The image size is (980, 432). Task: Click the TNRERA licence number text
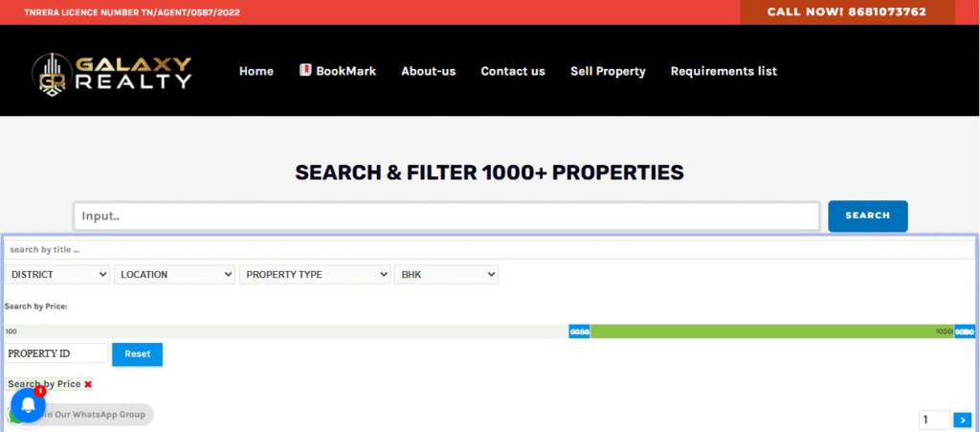click(131, 12)
